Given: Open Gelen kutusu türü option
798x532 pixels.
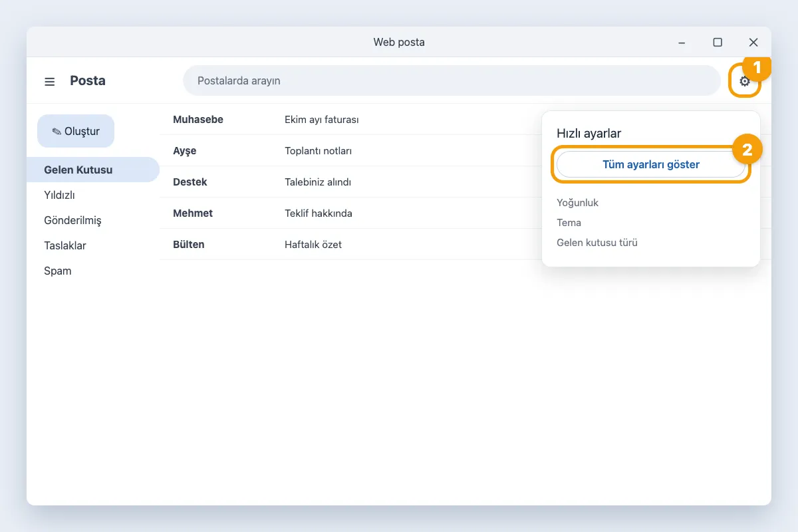Looking at the screenshot, I should coord(597,243).
